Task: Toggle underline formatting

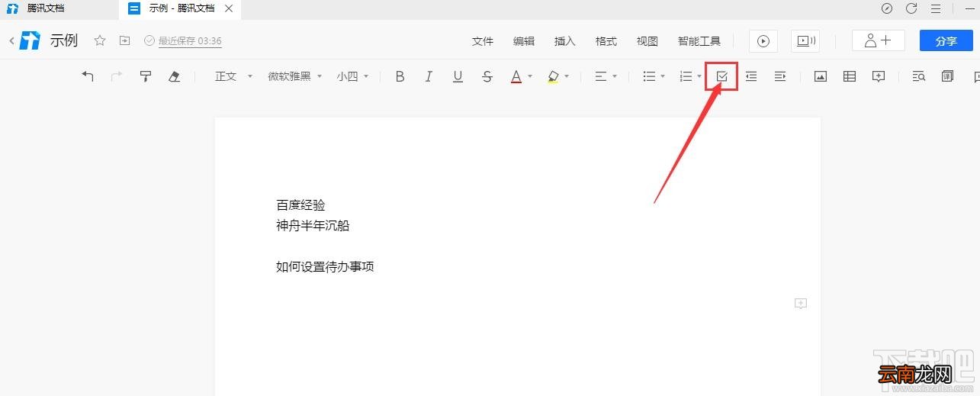Action: tap(458, 76)
